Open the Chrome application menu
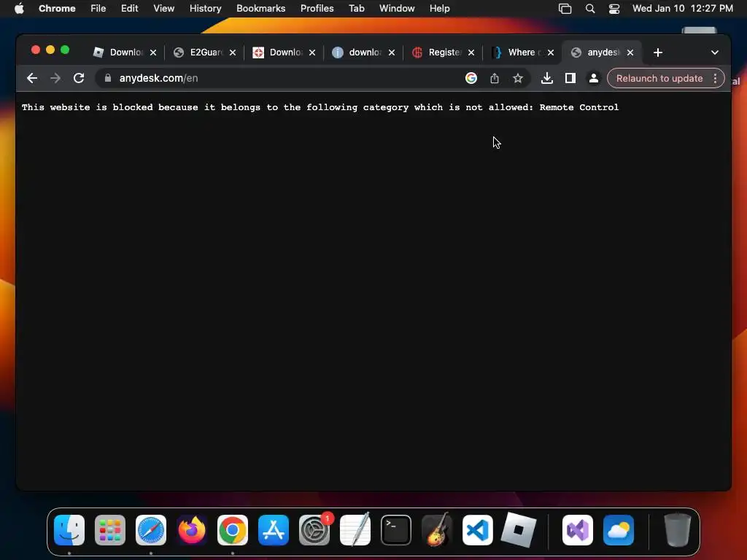Viewport: 747px width, 560px height. click(x=57, y=9)
